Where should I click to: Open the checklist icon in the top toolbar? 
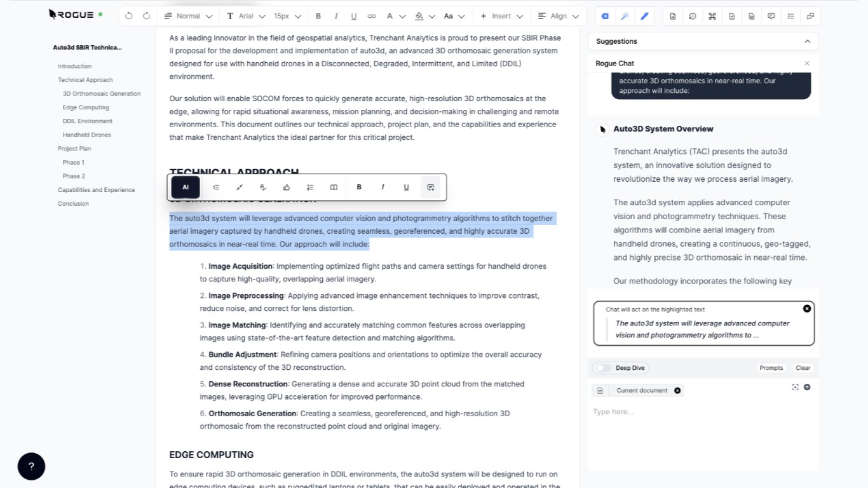(x=791, y=16)
